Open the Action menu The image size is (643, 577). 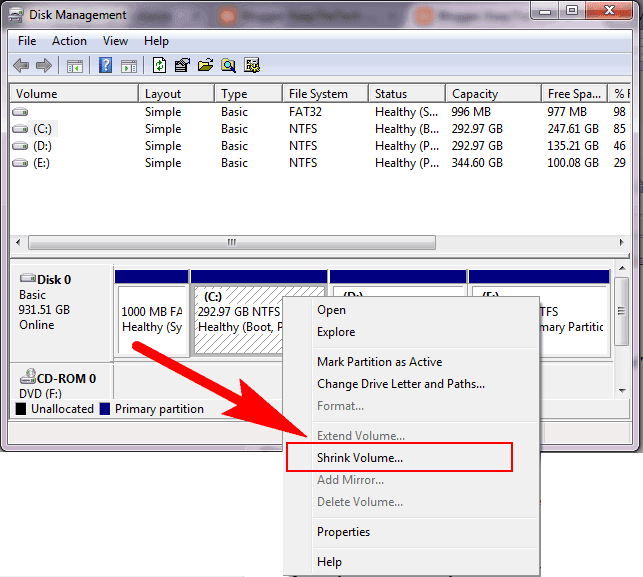point(69,41)
